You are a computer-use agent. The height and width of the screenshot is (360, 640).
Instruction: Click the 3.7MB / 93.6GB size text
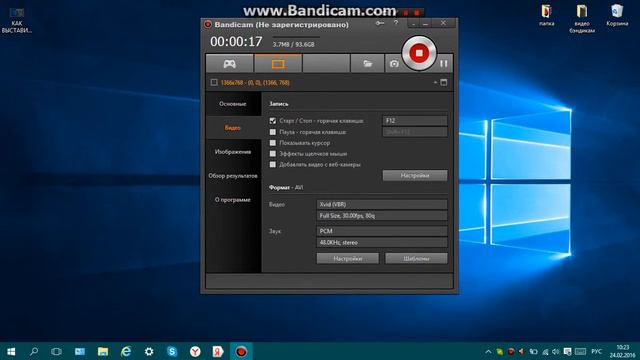click(x=293, y=44)
